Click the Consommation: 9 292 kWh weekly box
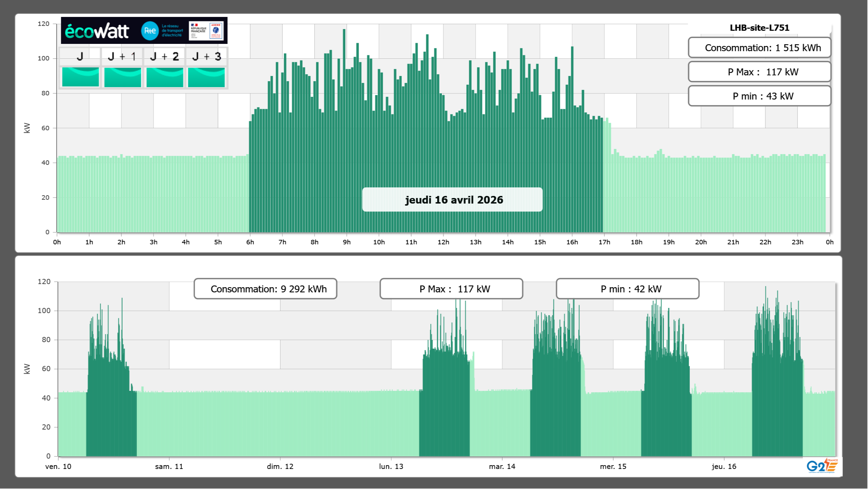868x489 pixels. click(265, 289)
